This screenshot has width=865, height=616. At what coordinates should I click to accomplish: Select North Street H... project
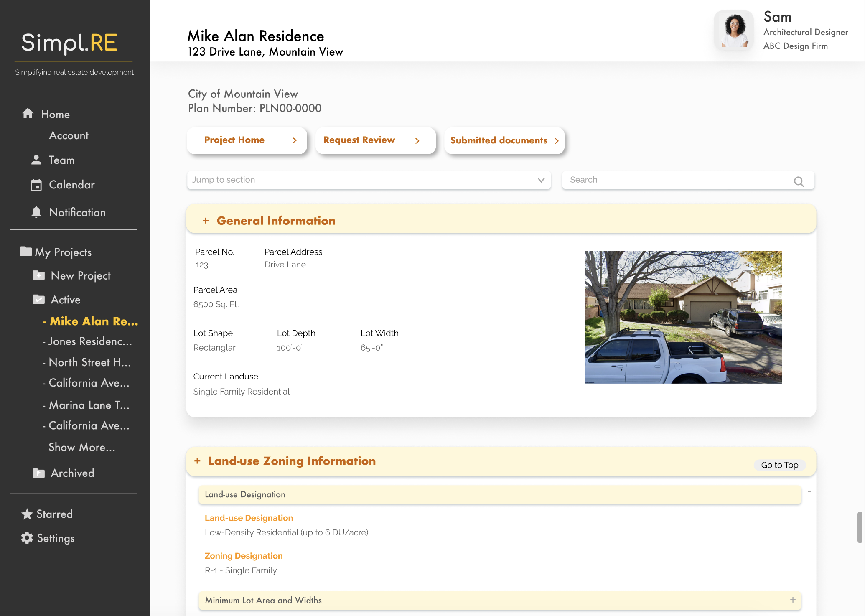click(x=87, y=362)
